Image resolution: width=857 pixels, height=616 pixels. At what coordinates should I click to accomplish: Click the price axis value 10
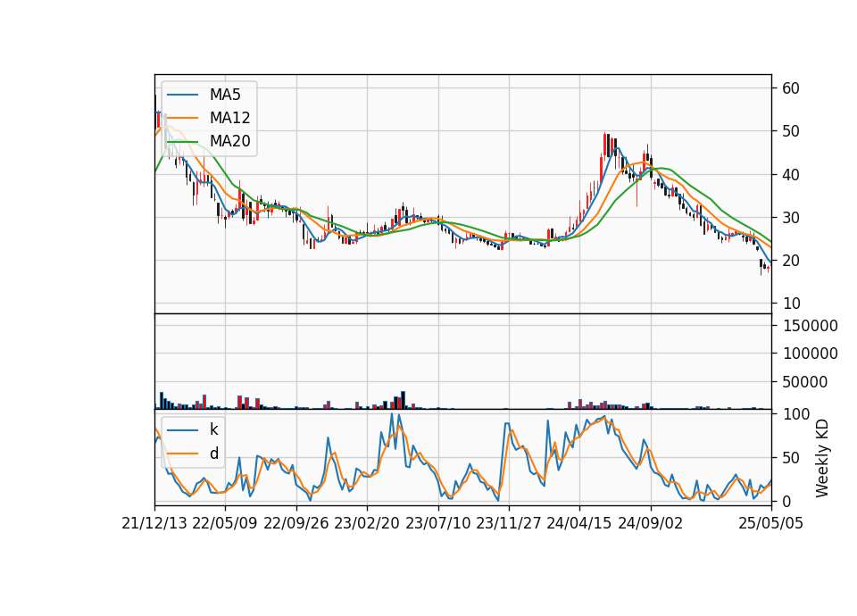pyautogui.click(x=791, y=304)
